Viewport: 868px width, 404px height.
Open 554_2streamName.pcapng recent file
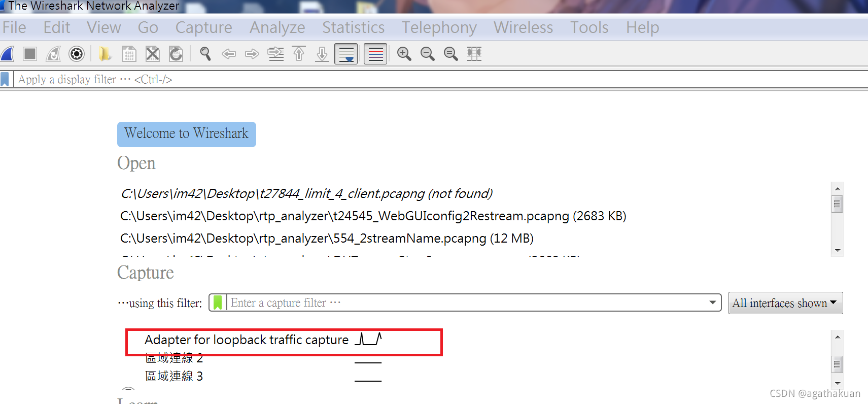327,238
